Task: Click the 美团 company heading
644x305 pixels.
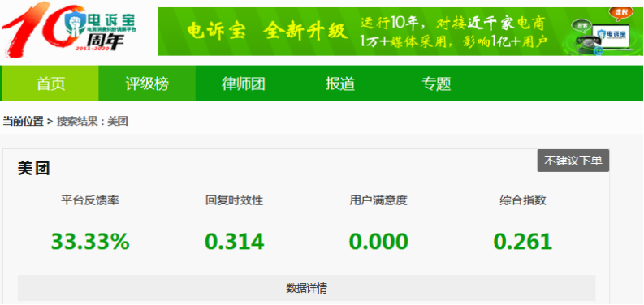Action: point(33,169)
